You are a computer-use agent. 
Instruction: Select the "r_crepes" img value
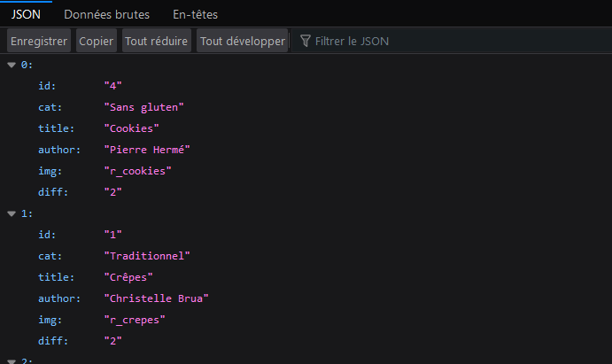[x=134, y=320]
